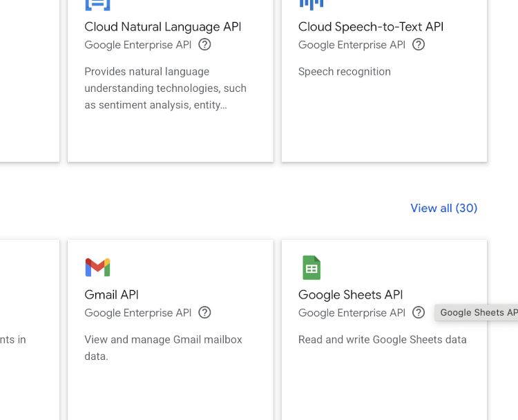Click 'View and manage Gmail mailbox data.' text
Viewport: 518px width, 420px height.
coord(163,348)
